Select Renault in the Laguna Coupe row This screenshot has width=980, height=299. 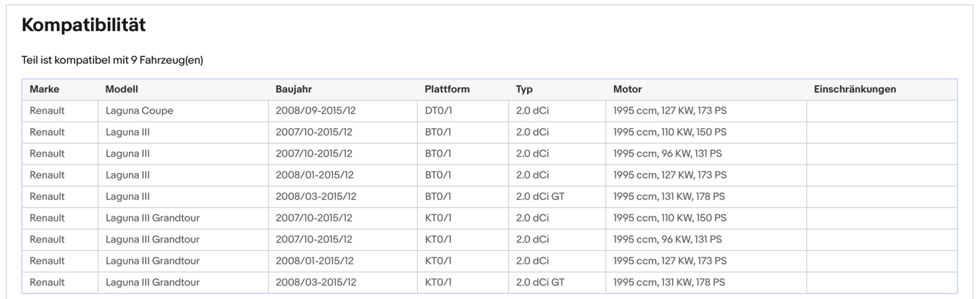pos(47,111)
